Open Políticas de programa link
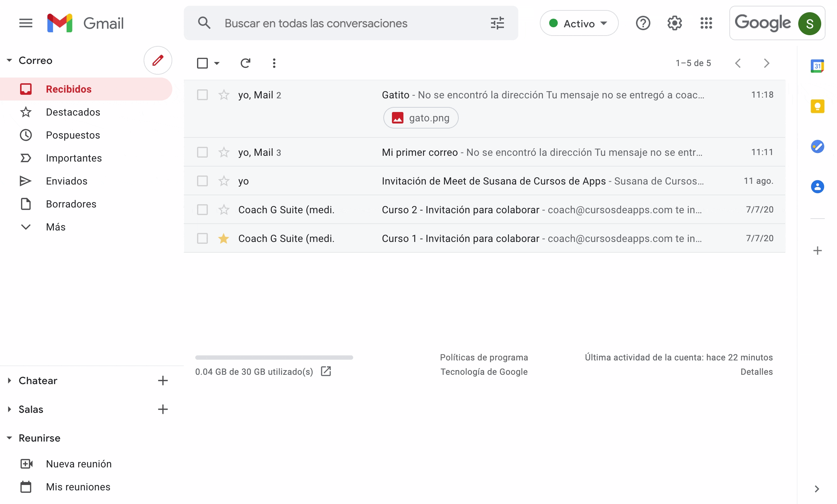Screen dimensions: 837x504 click(484, 358)
